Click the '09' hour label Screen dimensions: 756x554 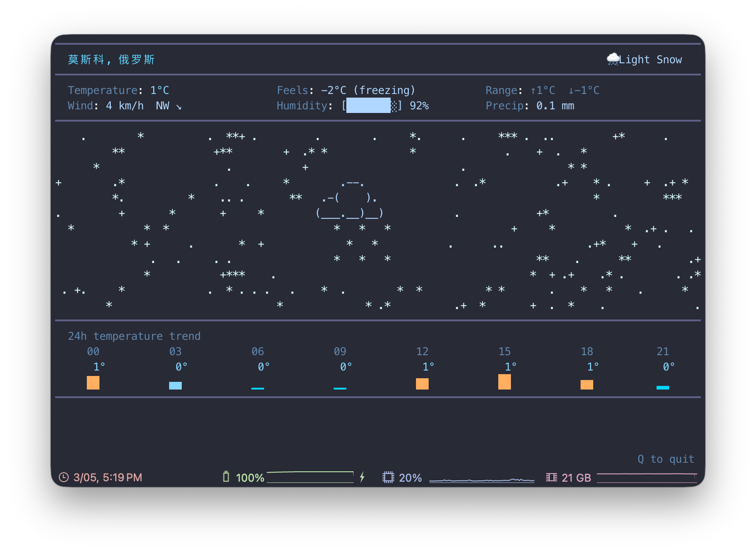[340, 352]
